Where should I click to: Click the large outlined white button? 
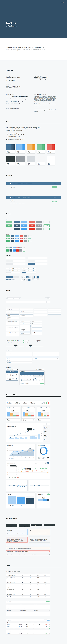(47, 222)
